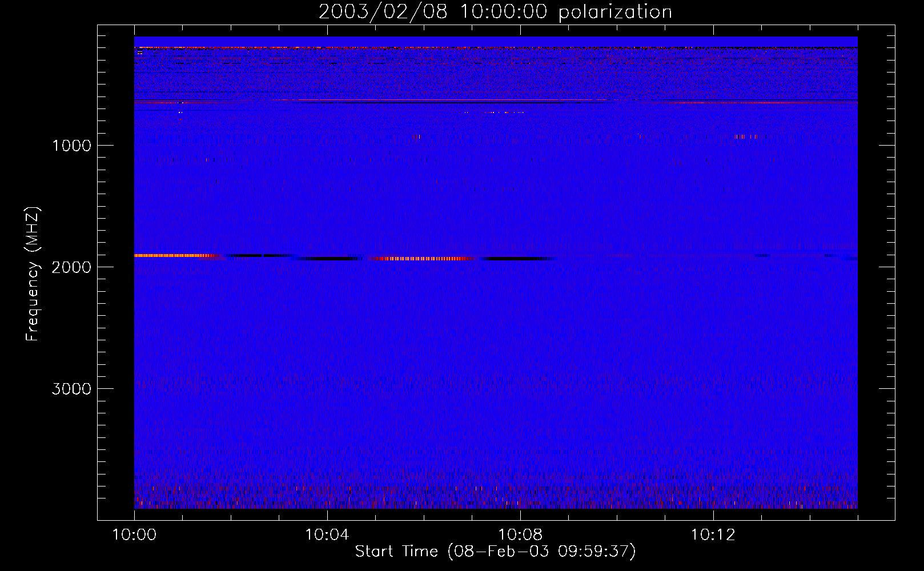
Task: Click the 2000 frequency tick label
Action: (x=71, y=267)
